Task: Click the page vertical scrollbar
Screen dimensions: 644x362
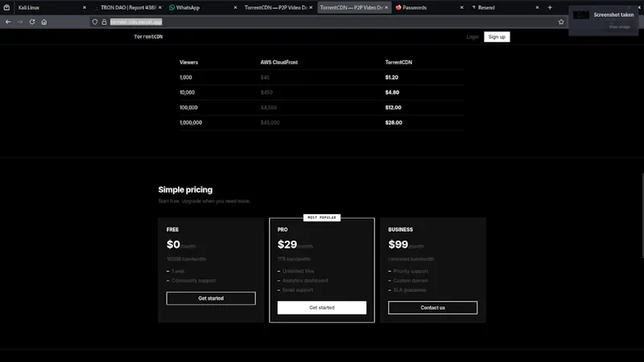Action: click(642, 216)
